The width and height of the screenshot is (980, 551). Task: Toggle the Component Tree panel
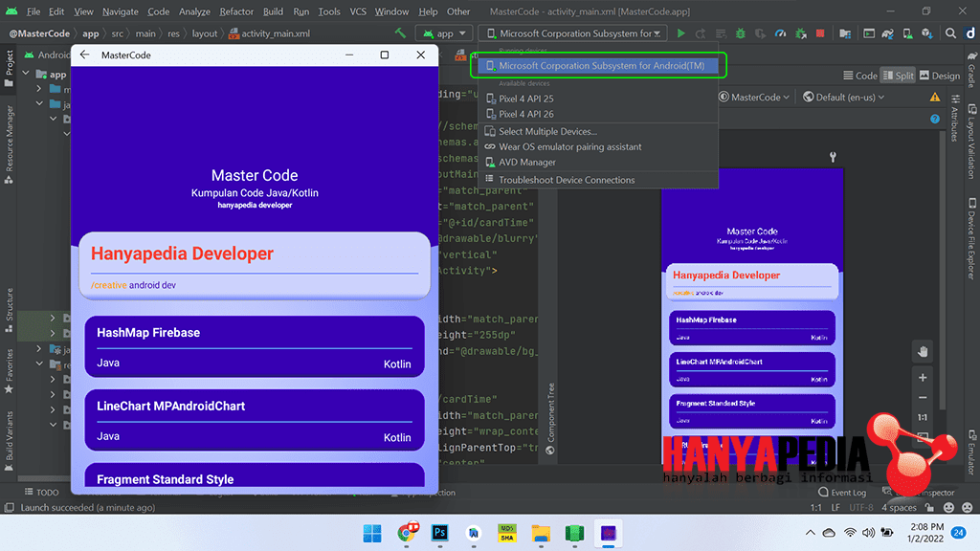(x=550, y=419)
